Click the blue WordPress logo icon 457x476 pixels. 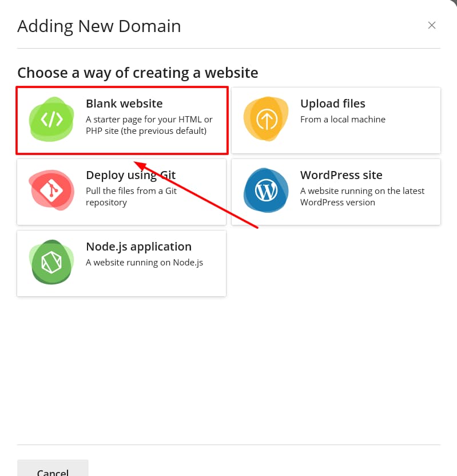[266, 191]
